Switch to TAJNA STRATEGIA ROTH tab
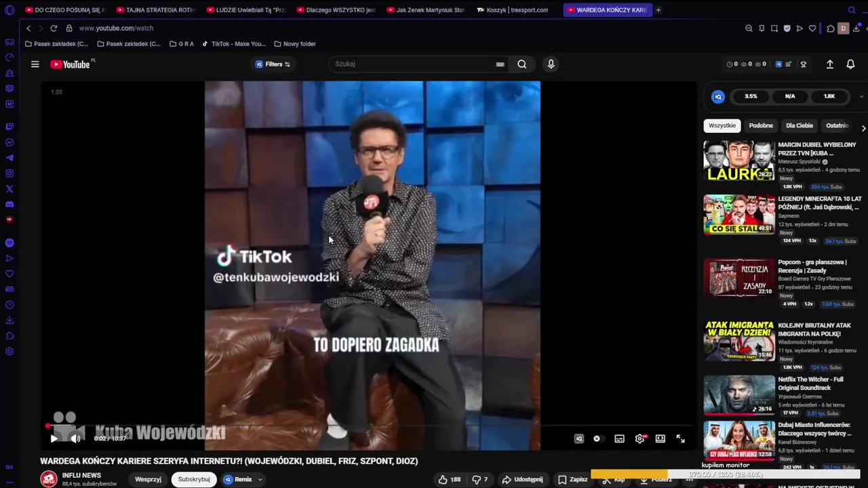Image resolution: width=868 pixels, height=488 pixels. pyautogui.click(x=156, y=10)
